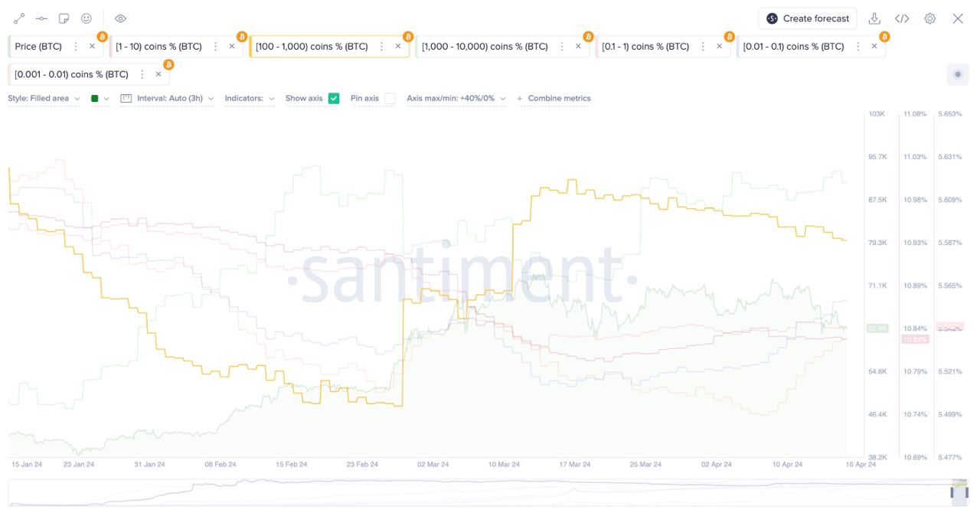Toggle the eye visibility icon in toolbar
Screen dimensions: 980x516
120,18
